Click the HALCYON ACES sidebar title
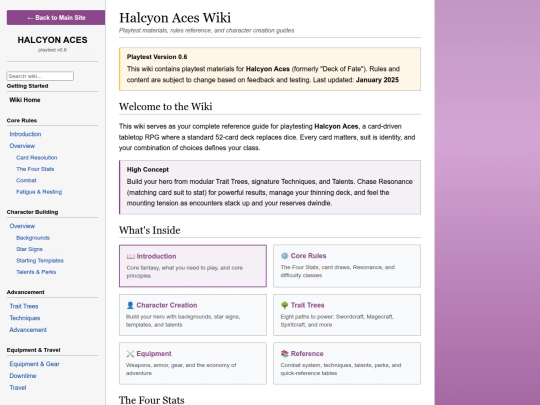 [x=52, y=40]
